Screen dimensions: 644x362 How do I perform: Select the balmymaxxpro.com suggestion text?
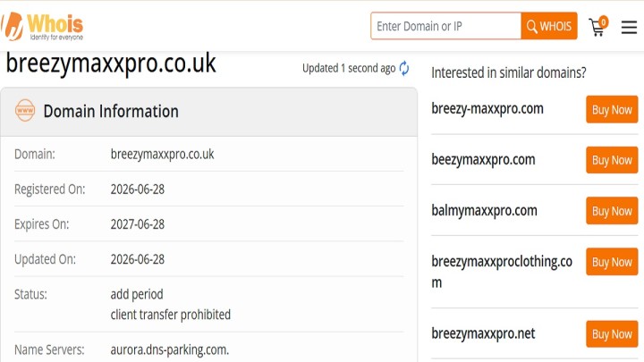pyautogui.click(x=484, y=211)
